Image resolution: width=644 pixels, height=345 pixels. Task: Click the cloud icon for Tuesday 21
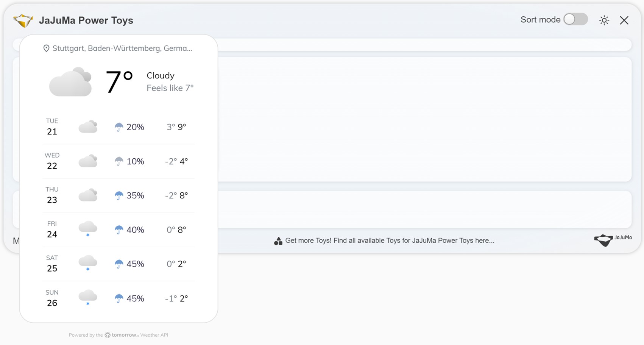[88, 126]
